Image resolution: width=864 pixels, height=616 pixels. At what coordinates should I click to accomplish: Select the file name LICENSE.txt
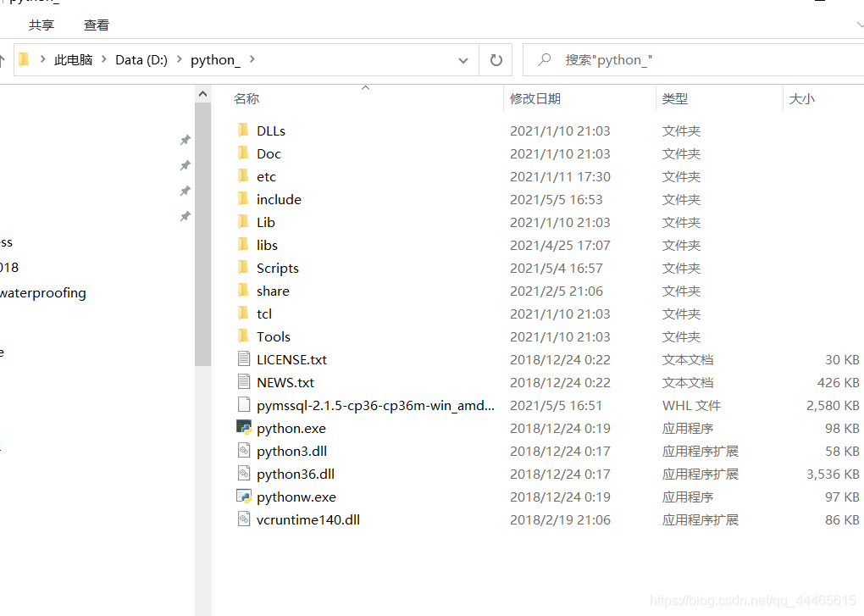coord(291,359)
